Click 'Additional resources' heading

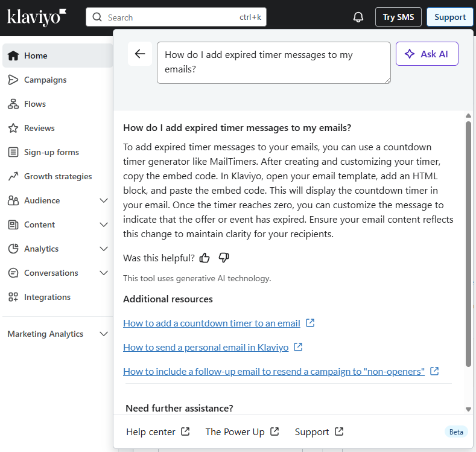[x=168, y=299]
